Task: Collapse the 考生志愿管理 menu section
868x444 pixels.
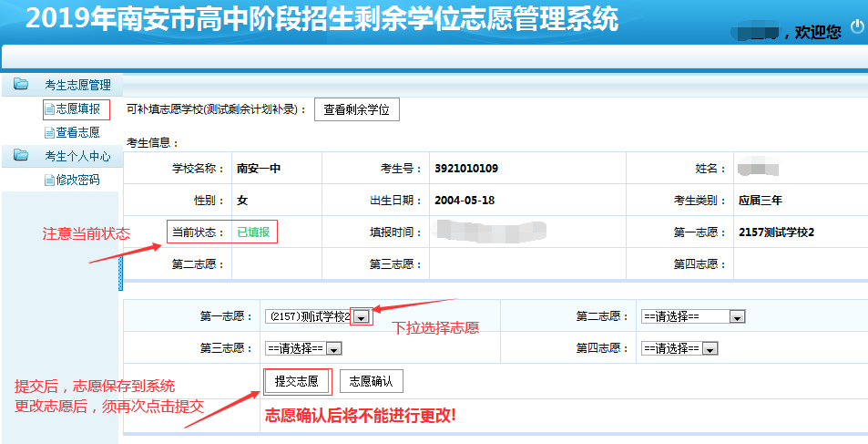Action: click(x=61, y=85)
